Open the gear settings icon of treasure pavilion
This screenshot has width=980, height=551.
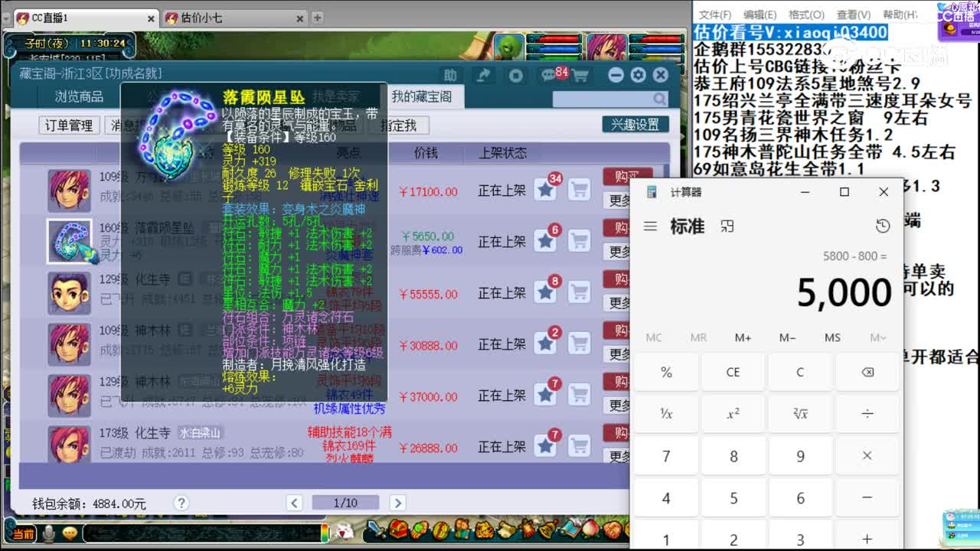[x=639, y=75]
